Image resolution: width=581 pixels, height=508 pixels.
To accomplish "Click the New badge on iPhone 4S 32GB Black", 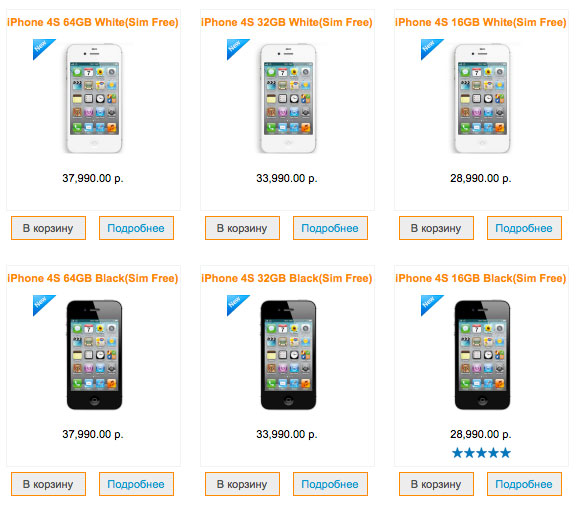I will [236, 303].
